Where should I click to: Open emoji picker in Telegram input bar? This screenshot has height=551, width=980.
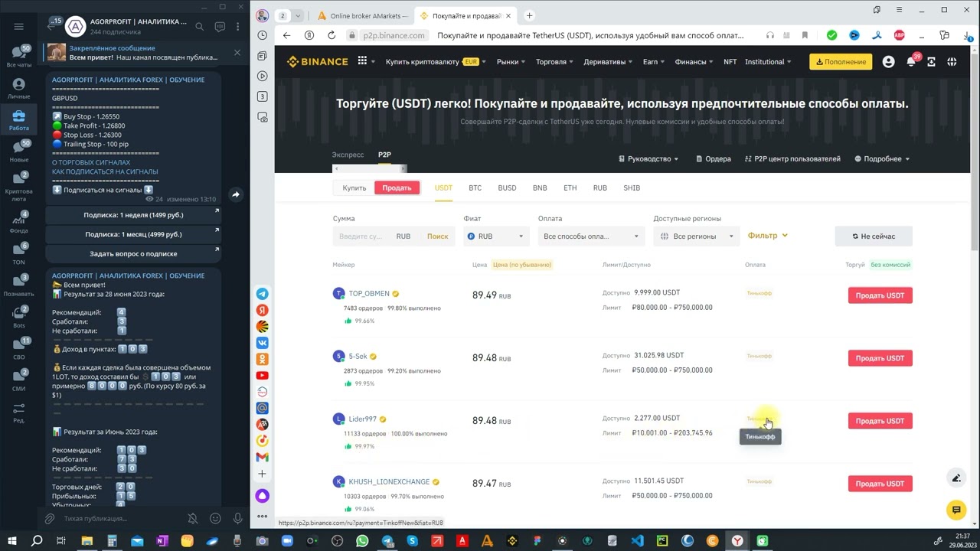coord(215,519)
